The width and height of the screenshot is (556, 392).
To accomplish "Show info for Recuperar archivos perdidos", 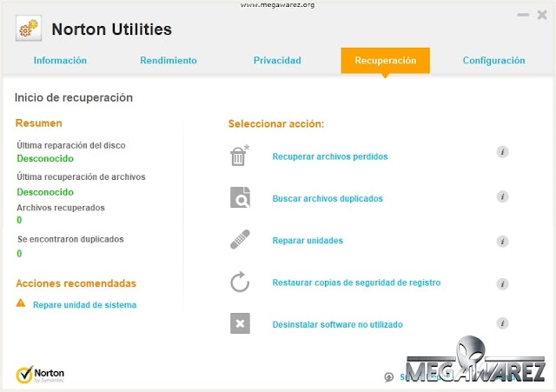I will point(502,152).
